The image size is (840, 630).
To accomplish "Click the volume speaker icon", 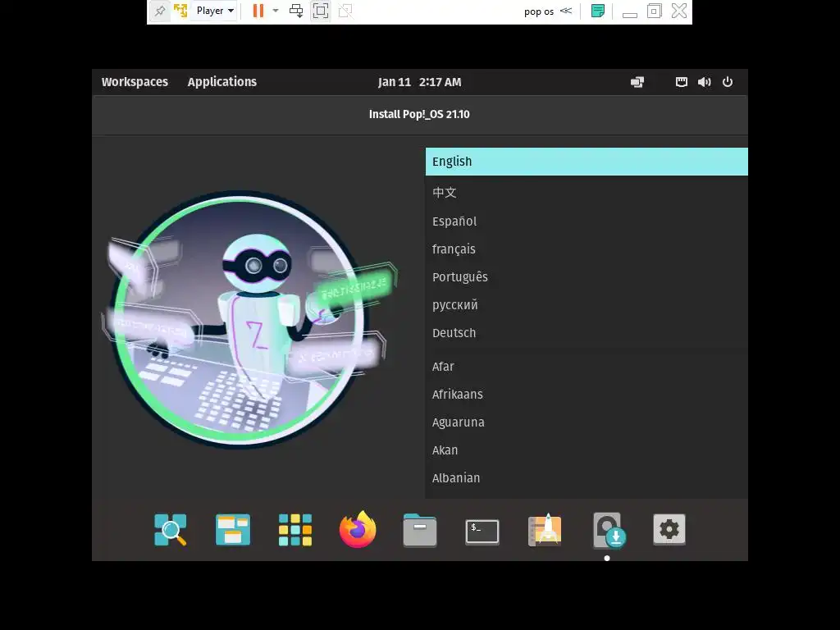I will pos(705,82).
